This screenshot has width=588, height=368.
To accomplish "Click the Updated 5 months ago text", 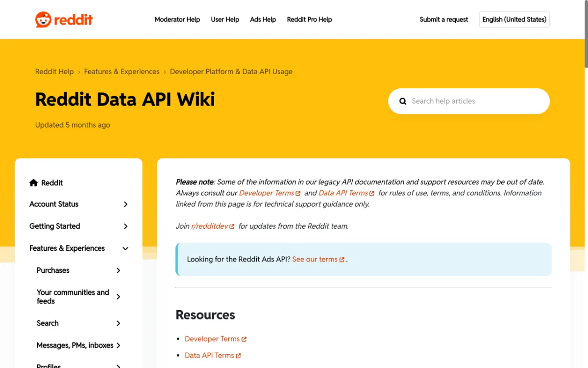I will tap(73, 125).
